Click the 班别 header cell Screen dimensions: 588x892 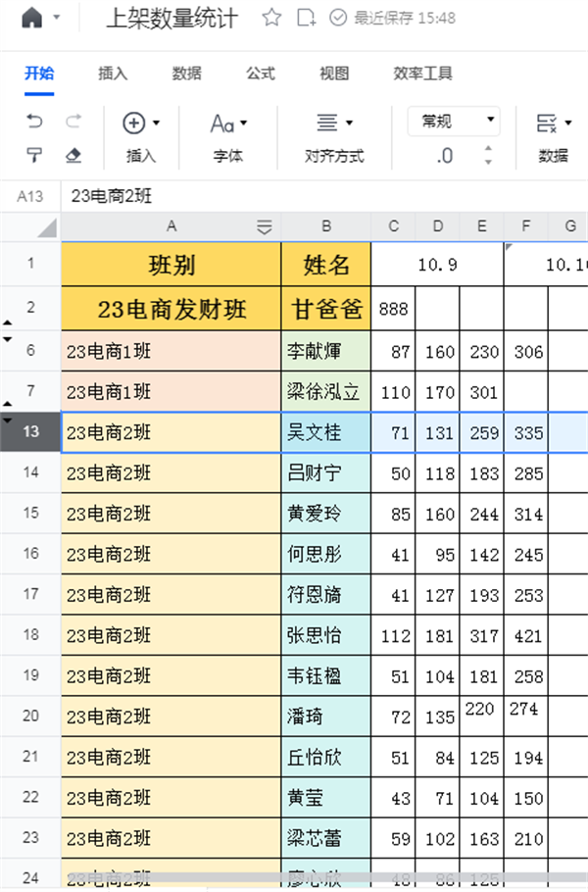point(171,265)
